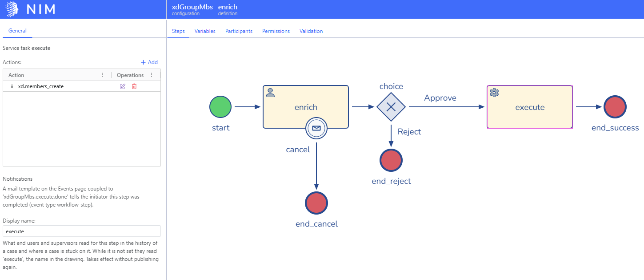Delete the xd.members_create action
The width and height of the screenshot is (644, 280).
134,86
